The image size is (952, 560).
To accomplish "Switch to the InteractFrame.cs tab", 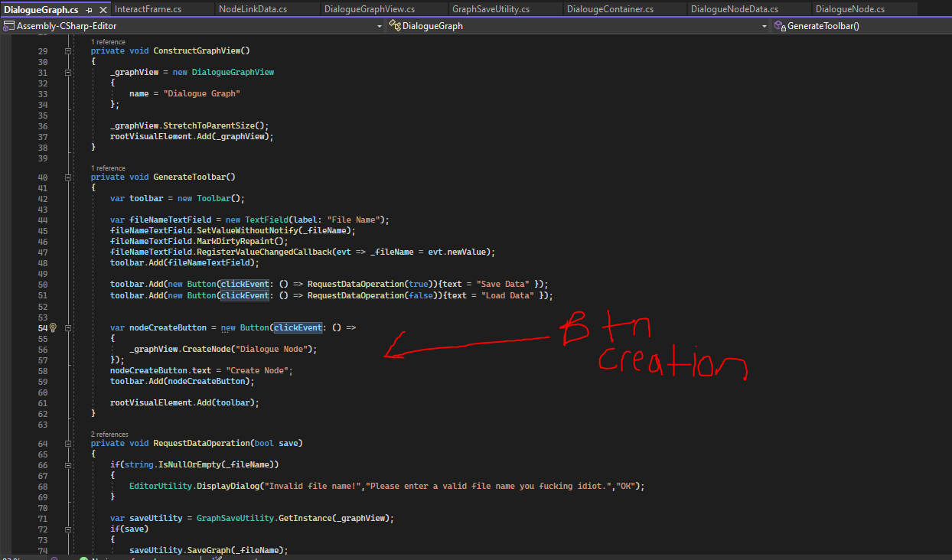I will click(148, 9).
